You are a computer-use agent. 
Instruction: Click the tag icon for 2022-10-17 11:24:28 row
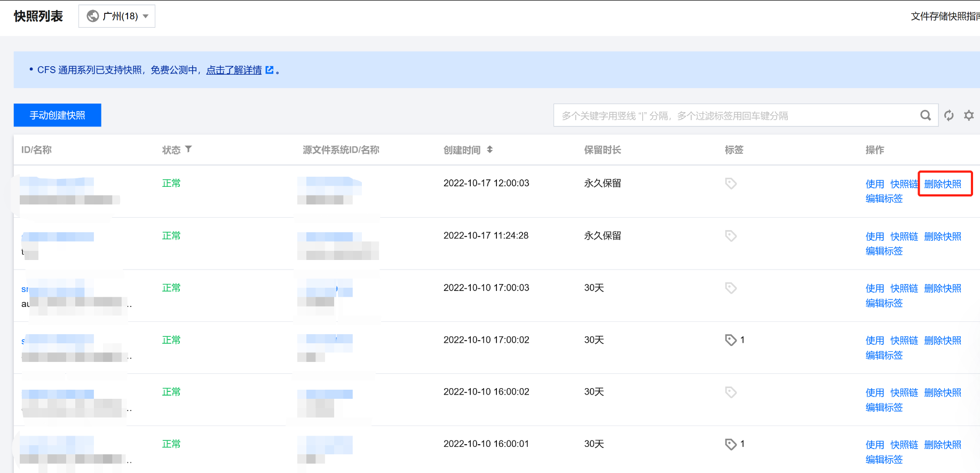pyautogui.click(x=731, y=236)
